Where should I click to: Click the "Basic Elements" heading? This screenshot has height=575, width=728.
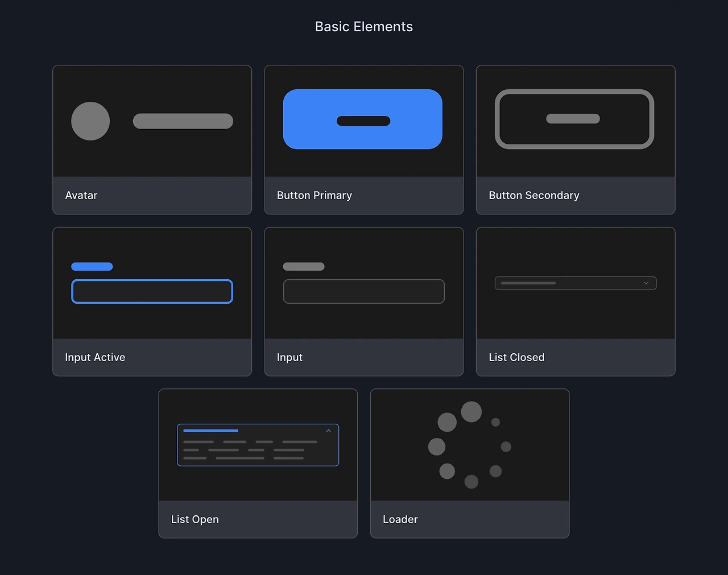coord(364,27)
